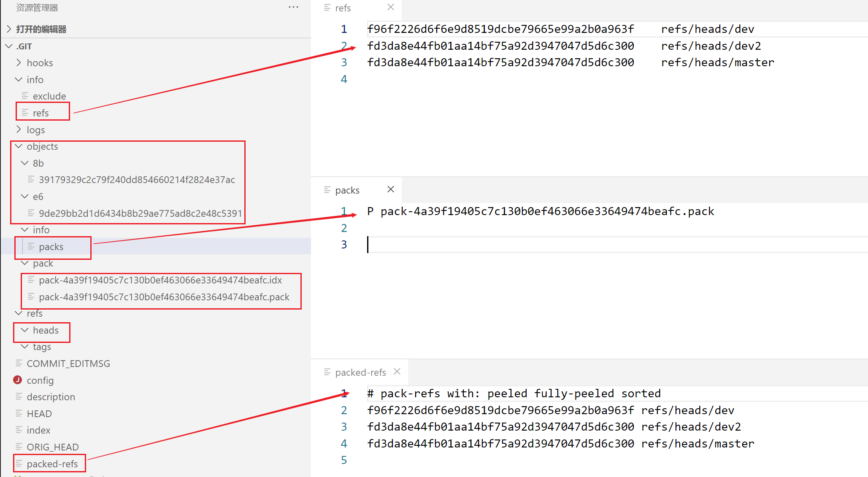Click refs/heads/dev2 text in refs editor
This screenshot has width=868, height=477.
711,46
